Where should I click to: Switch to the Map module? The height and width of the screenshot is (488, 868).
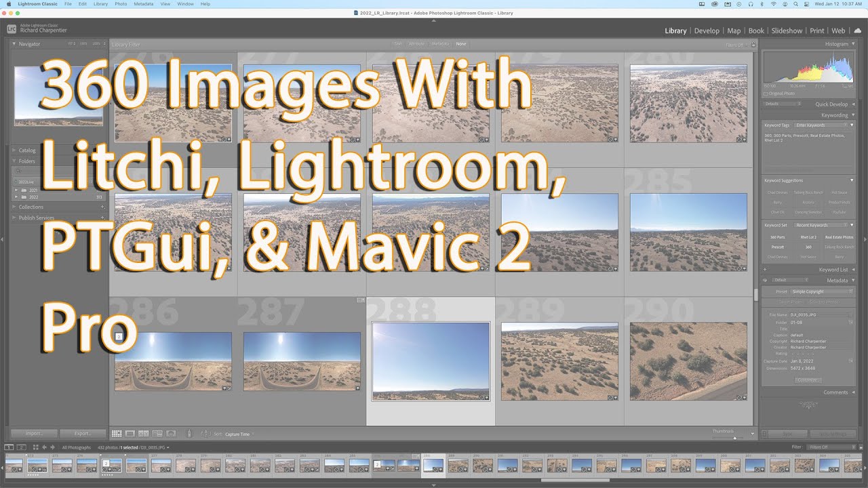point(734,30)
